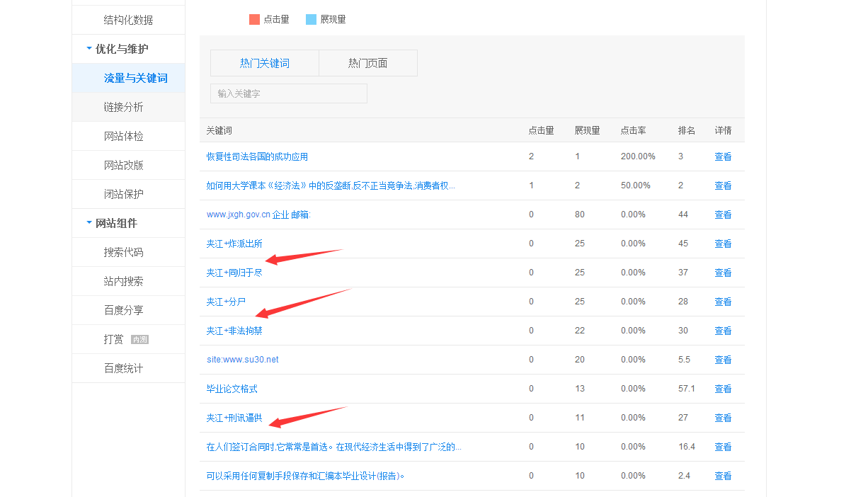This screenshot has width=868, height=497.
Task: Switch to the 热门关键词 tab
Action: click(x=264, y=63)
